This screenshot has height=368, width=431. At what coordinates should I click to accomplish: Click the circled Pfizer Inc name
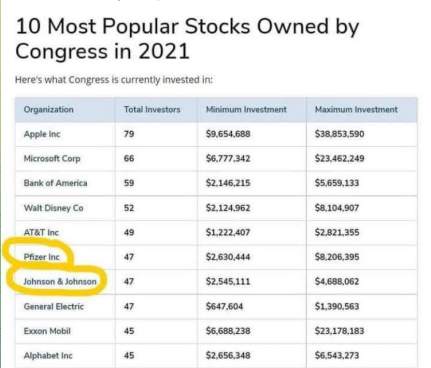[x=41, y=257]
